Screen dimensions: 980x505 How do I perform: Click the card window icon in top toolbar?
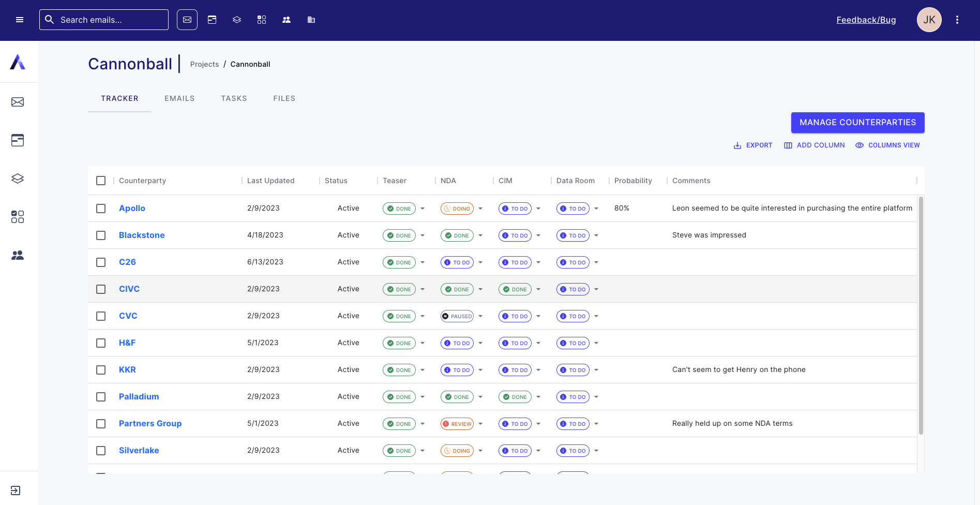tap(212, 20)
